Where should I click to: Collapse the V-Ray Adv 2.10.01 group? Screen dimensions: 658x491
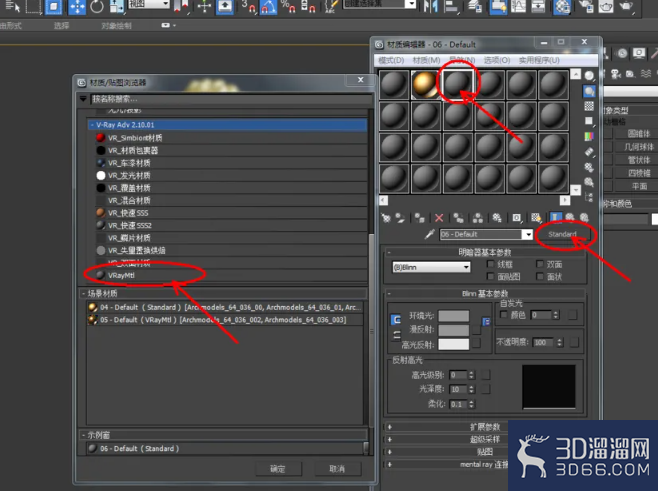coord(92,125)
